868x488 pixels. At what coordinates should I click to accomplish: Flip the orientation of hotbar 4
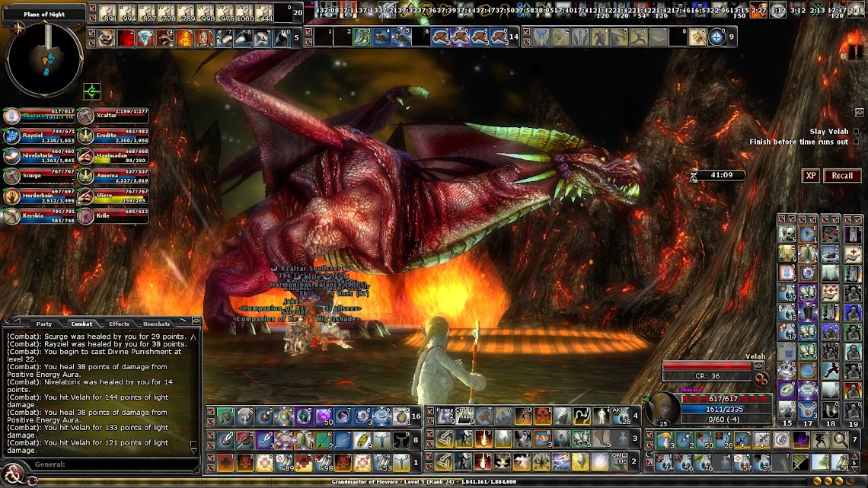(430, 420)
